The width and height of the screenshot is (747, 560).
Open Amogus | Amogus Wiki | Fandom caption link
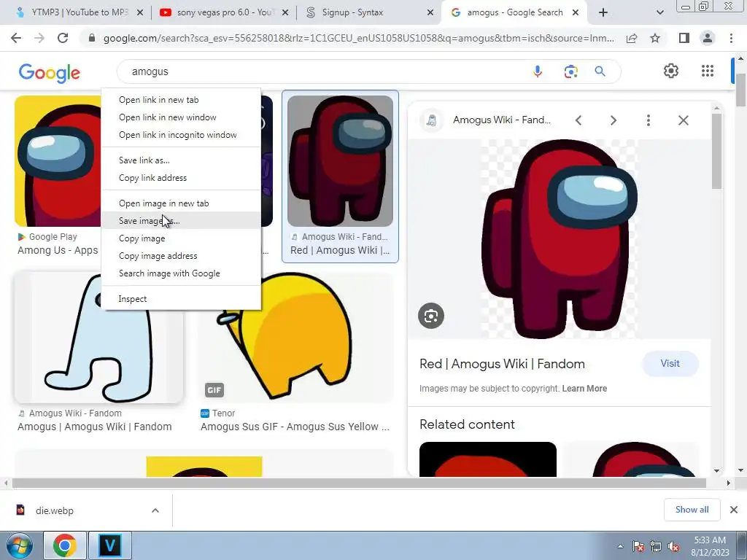tap(95, 427)
